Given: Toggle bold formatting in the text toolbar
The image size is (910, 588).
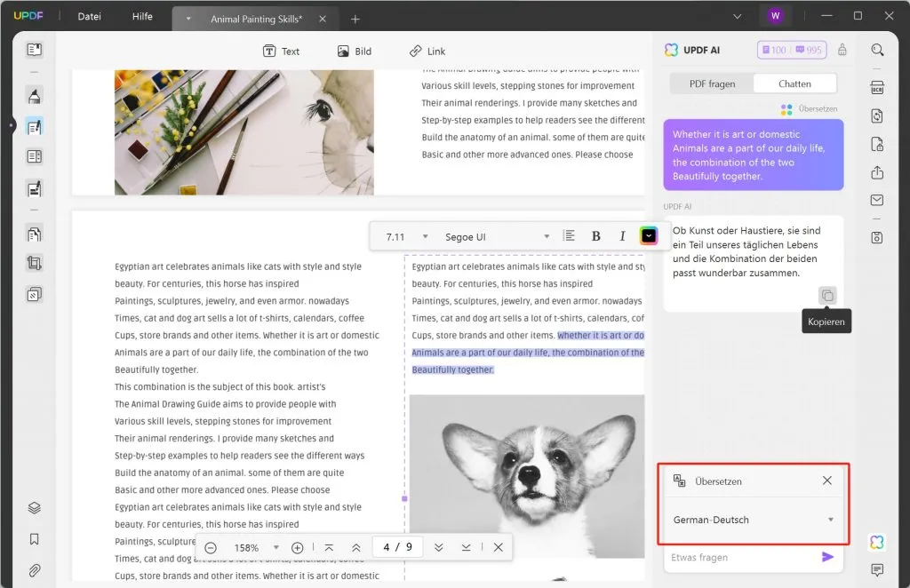Looking at the screenshot, I should (x=596, y=235).
